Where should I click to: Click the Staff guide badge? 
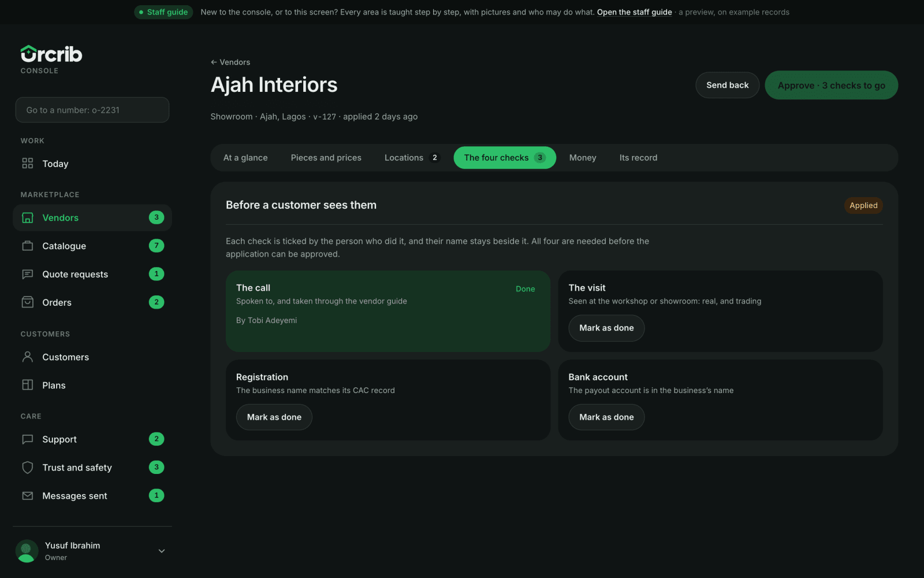(x=163, y=12)
